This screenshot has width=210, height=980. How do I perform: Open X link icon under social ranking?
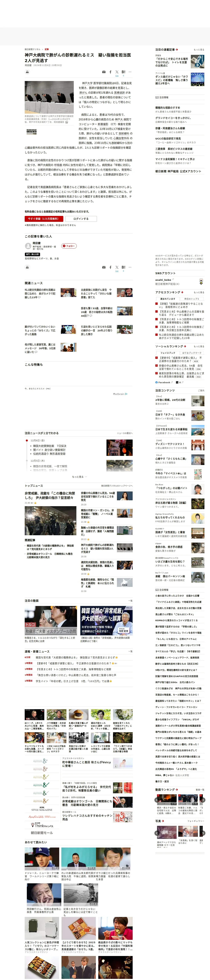[x=180, y=382]
